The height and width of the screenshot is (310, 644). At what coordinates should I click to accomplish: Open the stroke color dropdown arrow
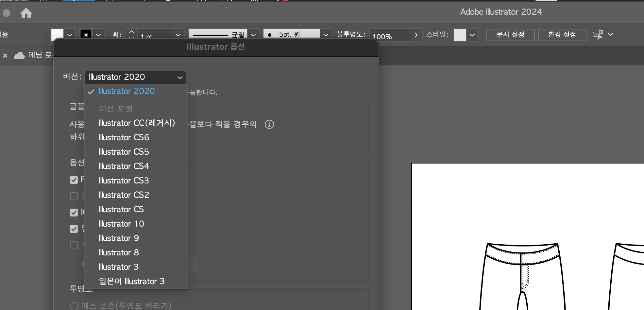(x=98, y=35)
